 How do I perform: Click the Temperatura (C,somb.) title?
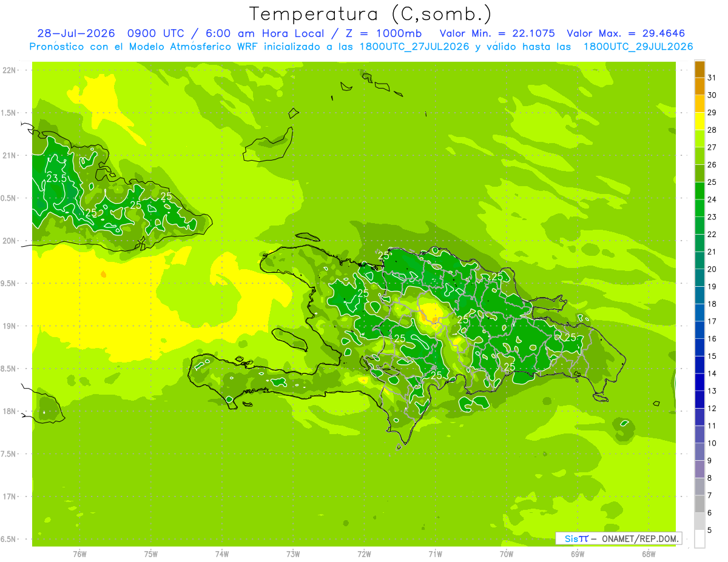pyautogui.click(x=371, y=14)
